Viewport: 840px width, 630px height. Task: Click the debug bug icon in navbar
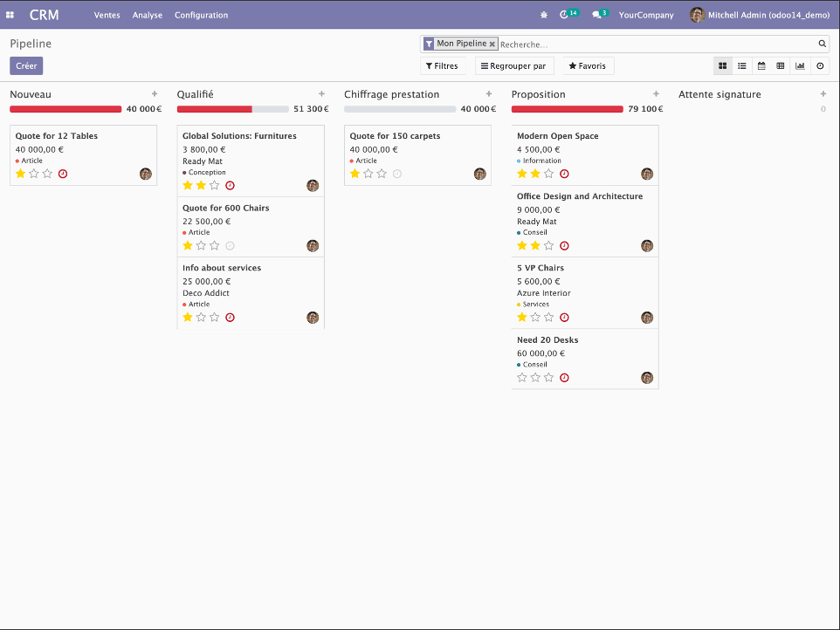point(544,15)
